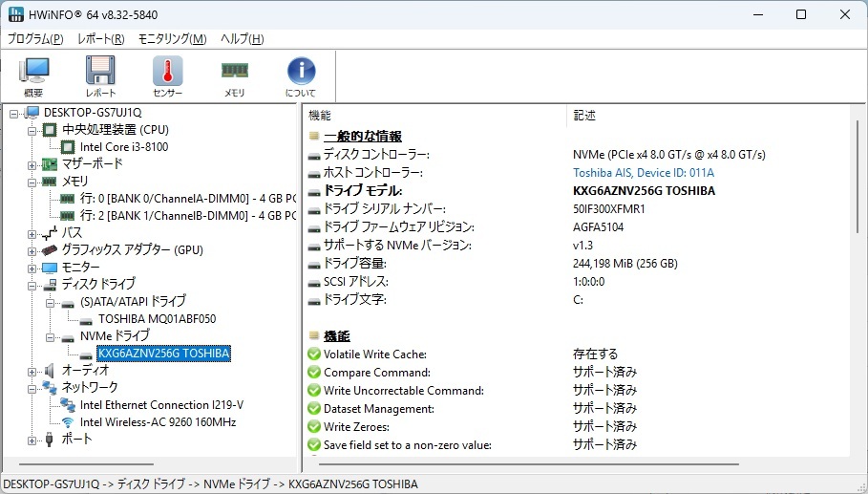868x494 pixels.
Task: Open the について info icon
Action: (x=301, y=76)
